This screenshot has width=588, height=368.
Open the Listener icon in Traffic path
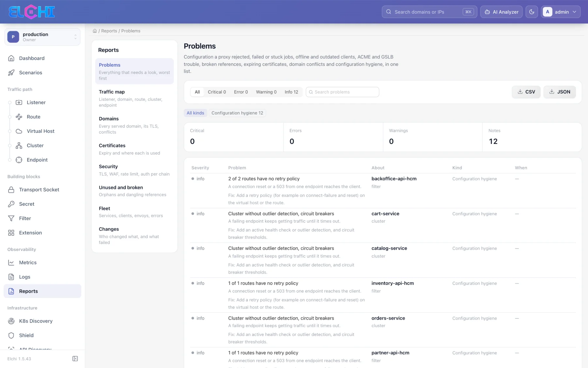(x=19, y=102)
